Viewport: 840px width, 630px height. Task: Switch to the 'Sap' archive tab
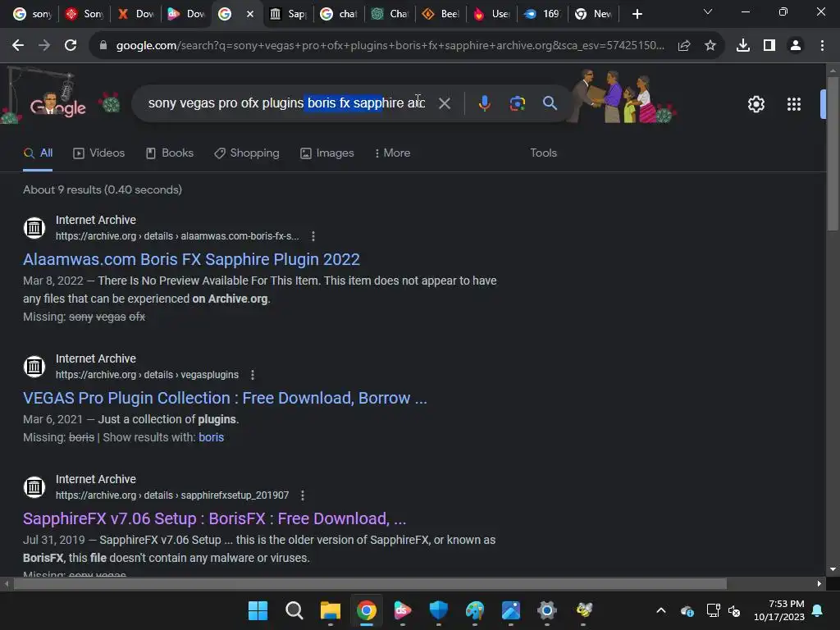click(x=288, y=14)
